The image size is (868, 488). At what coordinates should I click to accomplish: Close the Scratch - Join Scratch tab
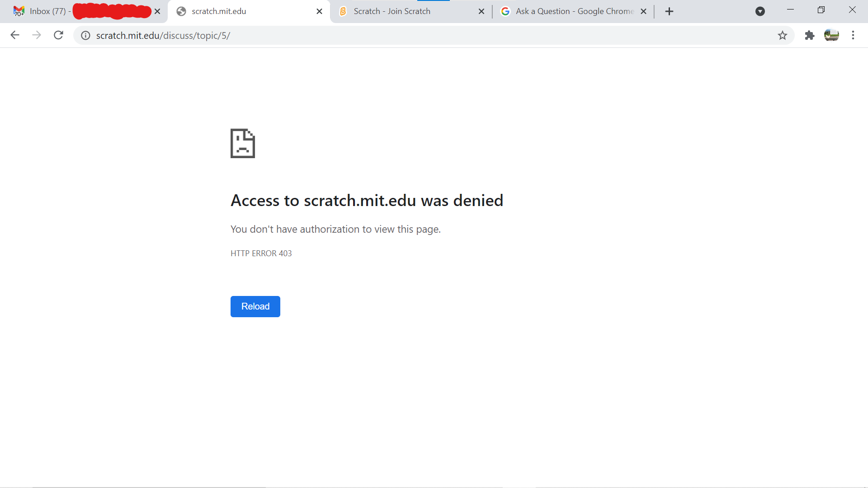pos(481,11)
